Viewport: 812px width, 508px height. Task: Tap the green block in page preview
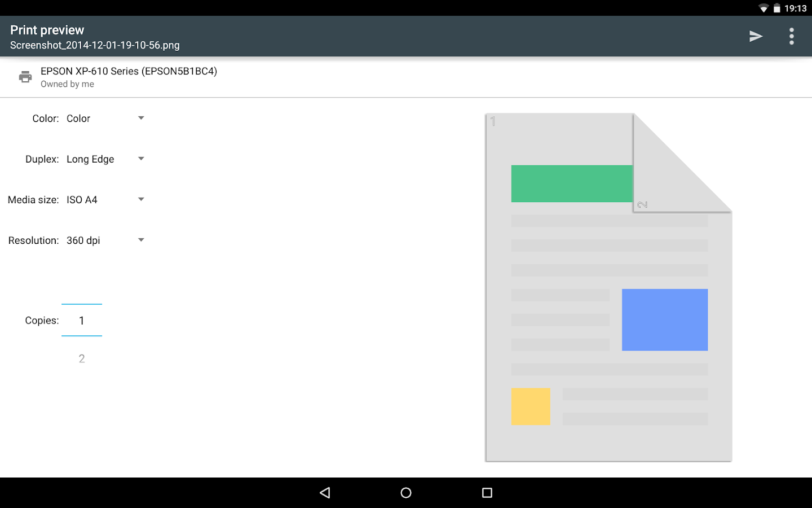[x=572, y=183]
